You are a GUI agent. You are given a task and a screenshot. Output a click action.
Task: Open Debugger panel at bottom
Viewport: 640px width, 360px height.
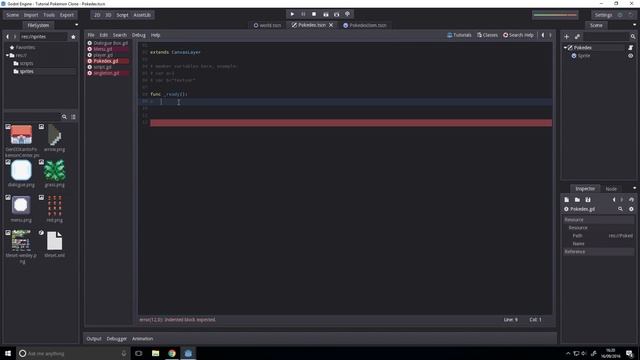[117, 339]
